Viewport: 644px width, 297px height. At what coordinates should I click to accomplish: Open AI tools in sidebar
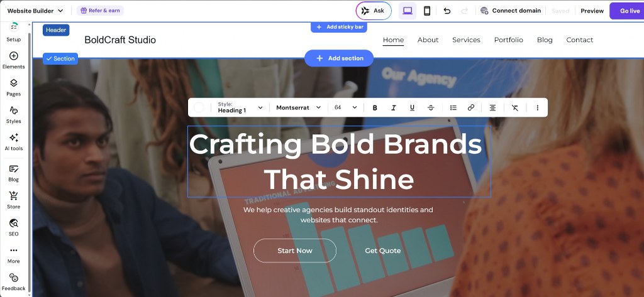[14, 142]
